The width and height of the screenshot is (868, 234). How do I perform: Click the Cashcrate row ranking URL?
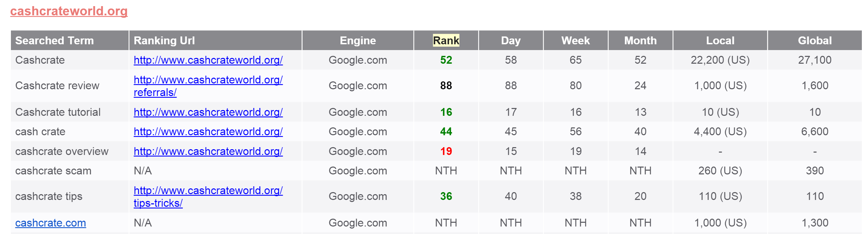pos(208,60)
